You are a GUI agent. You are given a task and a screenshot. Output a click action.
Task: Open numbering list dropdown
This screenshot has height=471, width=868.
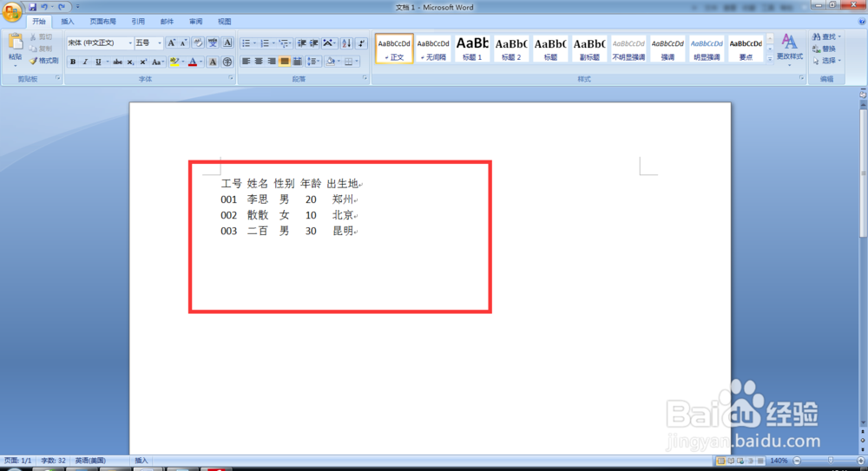click(x=273, y=43)
